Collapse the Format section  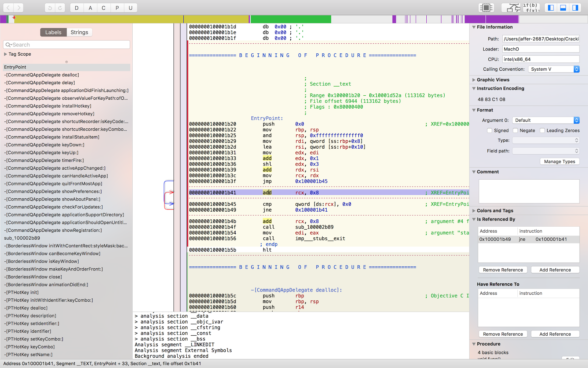(474, 110)
